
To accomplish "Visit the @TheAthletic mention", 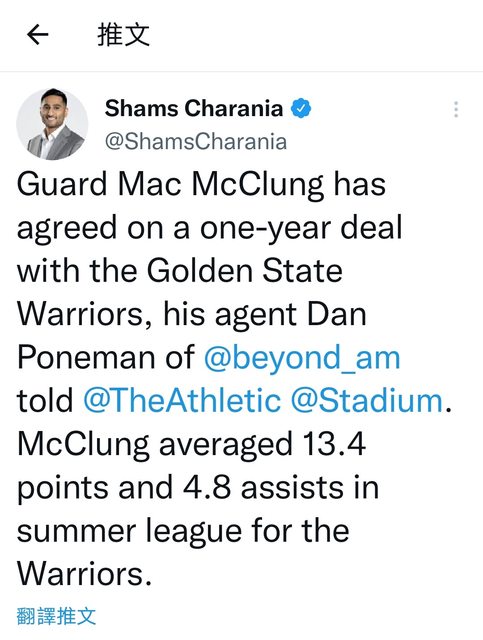I will click(182, 401).
